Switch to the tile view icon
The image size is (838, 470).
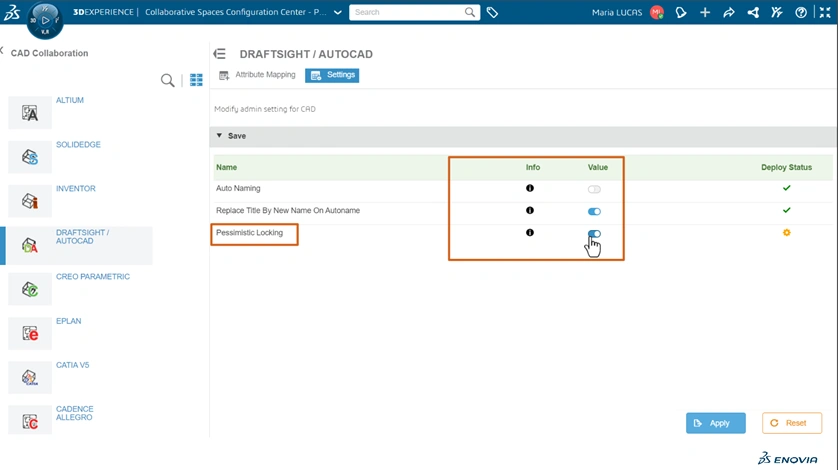pyautogui.click(x=196, y=80)
